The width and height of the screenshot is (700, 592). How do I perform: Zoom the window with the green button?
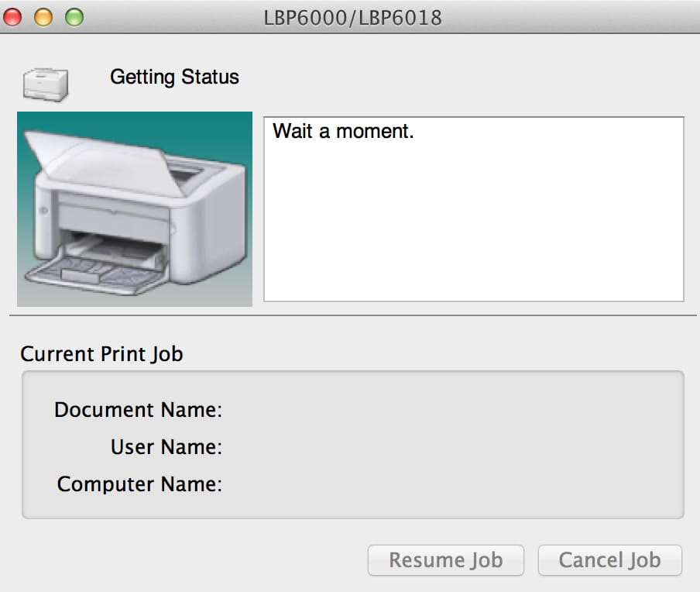[x=74, y=17]
